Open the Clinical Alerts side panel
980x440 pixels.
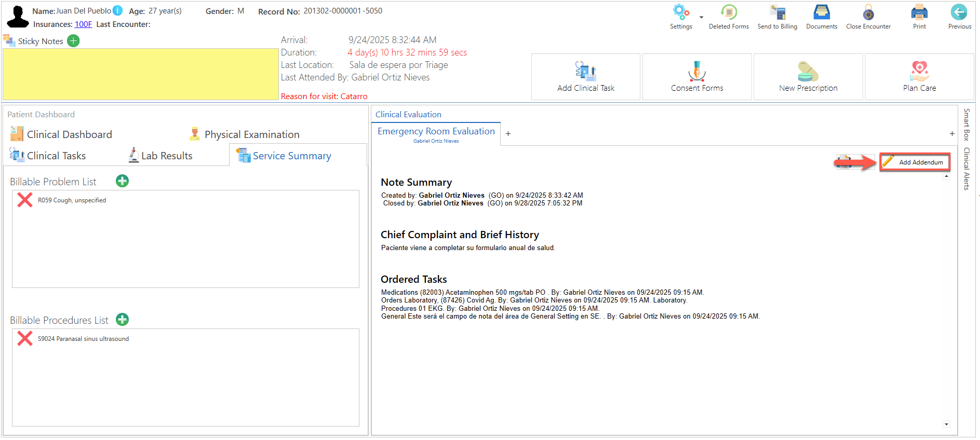(966, 169)
